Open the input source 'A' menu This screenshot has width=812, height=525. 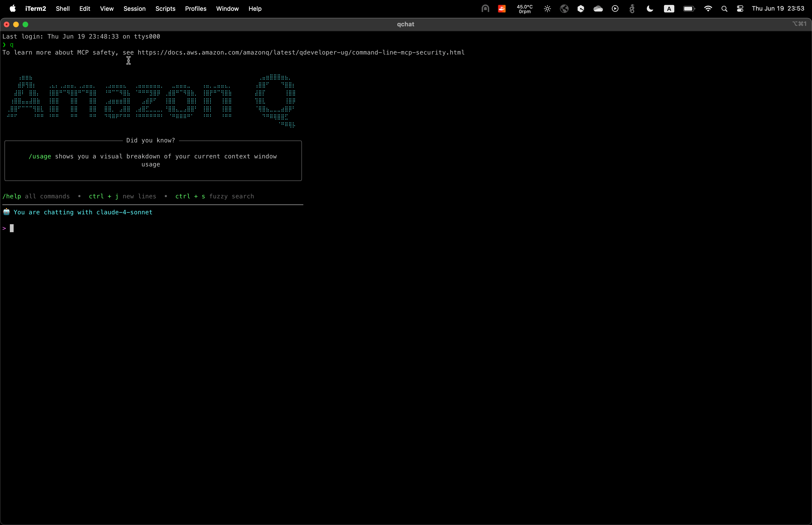coord(668,9)
